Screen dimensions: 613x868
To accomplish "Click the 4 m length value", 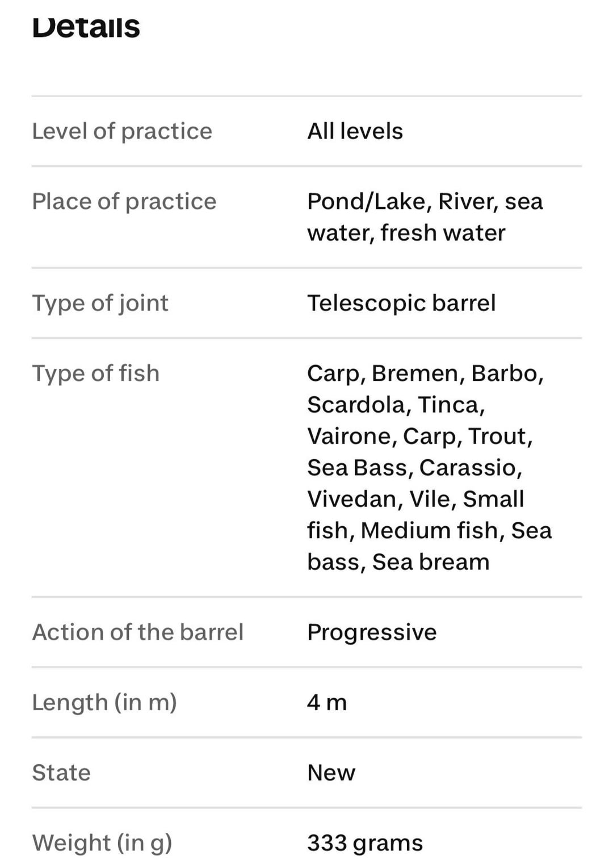I will point(327,703).
